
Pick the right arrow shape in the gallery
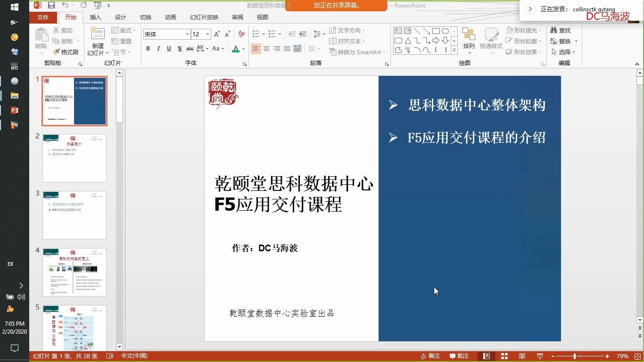pos(436,41)
